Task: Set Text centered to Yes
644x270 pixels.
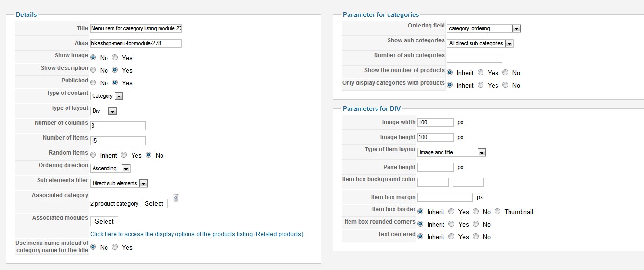Action: 451,237
